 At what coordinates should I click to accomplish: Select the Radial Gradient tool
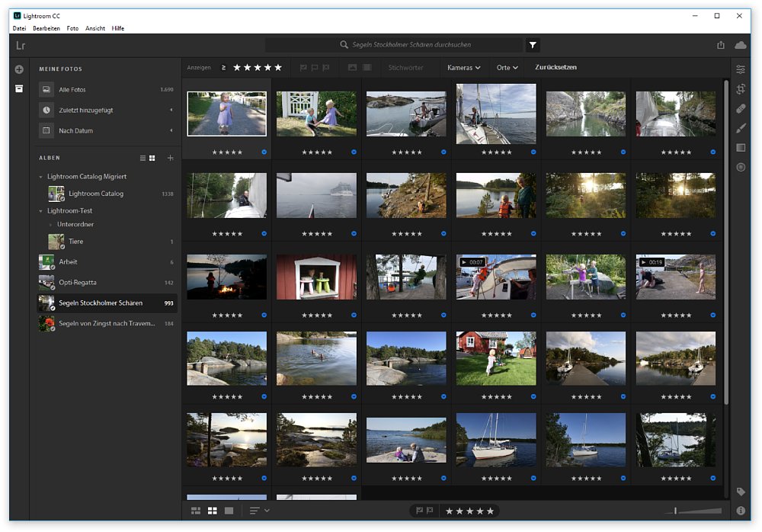(741, 167)
